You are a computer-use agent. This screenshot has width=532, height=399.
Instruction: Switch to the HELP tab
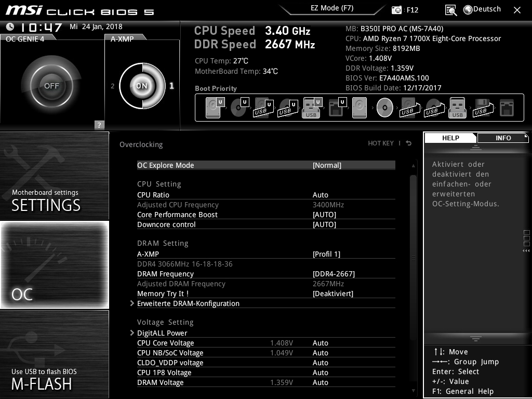point(450,138)
